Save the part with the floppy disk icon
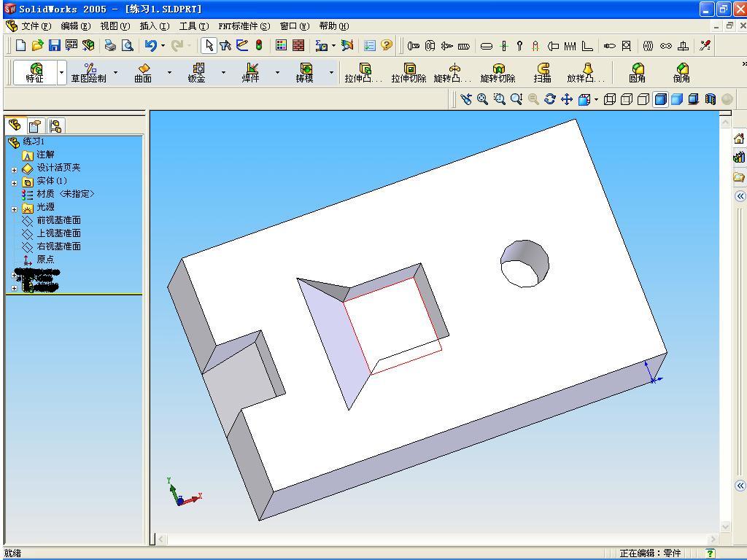This screenshot has width=747, height=560. [x=54, y=46]
